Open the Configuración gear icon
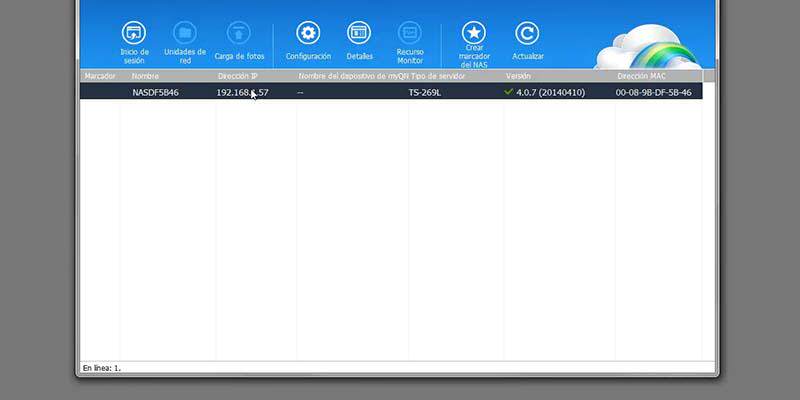Screen dimensions: 800x400 308,33
